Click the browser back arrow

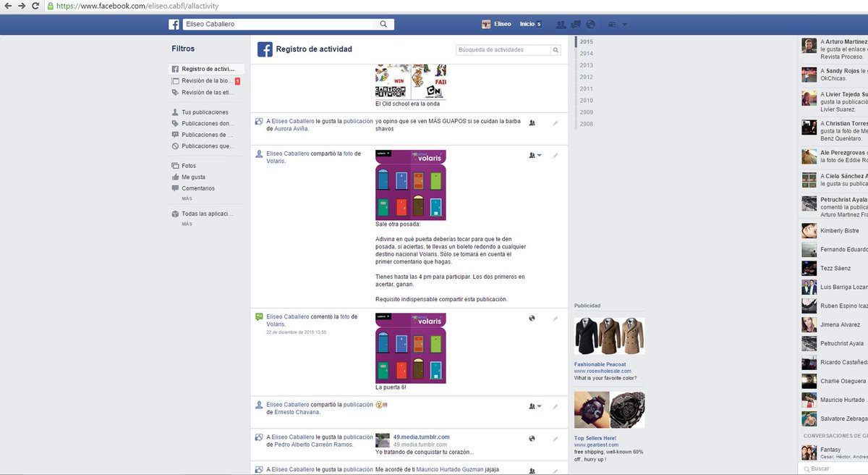tap(7, 6)
